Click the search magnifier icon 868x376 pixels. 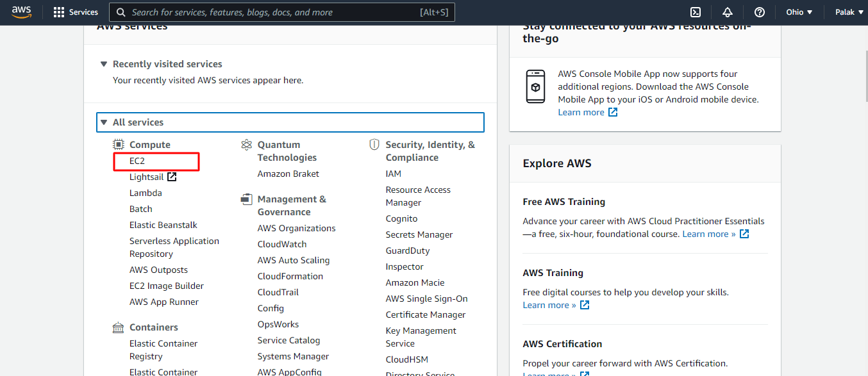[121, 12]
